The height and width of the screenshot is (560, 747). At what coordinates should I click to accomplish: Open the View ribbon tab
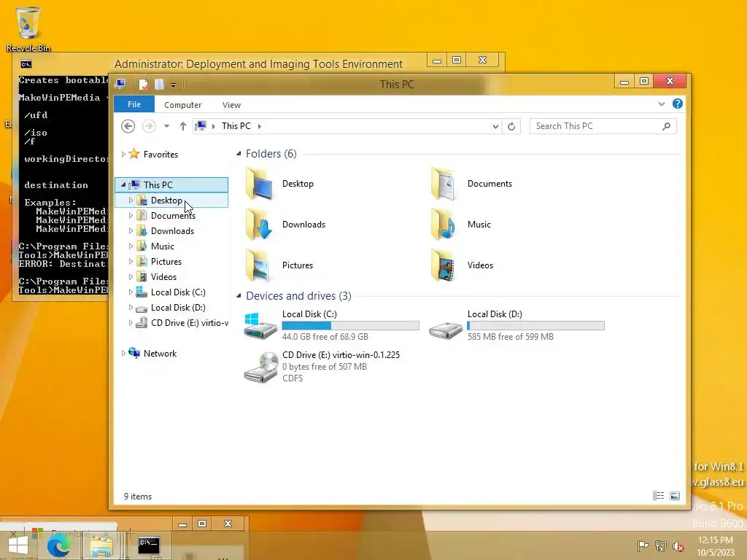pos(231,105)
